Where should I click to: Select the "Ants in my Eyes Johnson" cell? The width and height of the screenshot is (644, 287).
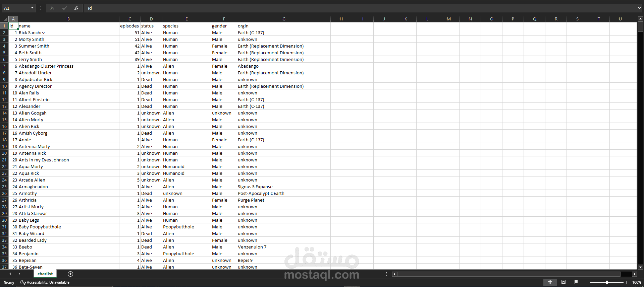point(68,160)
